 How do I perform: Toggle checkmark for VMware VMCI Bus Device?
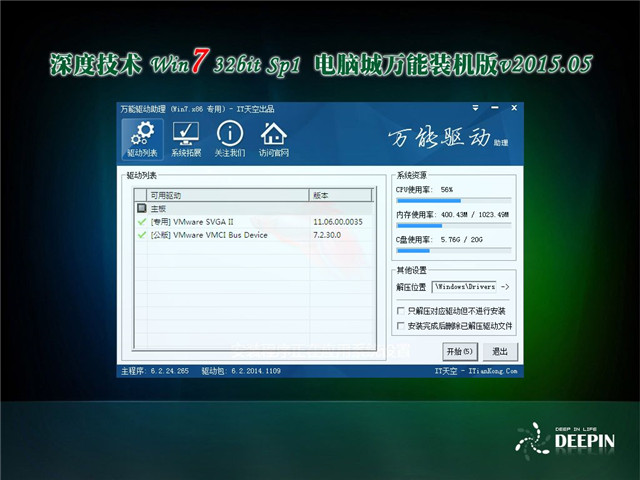[142, 235]
